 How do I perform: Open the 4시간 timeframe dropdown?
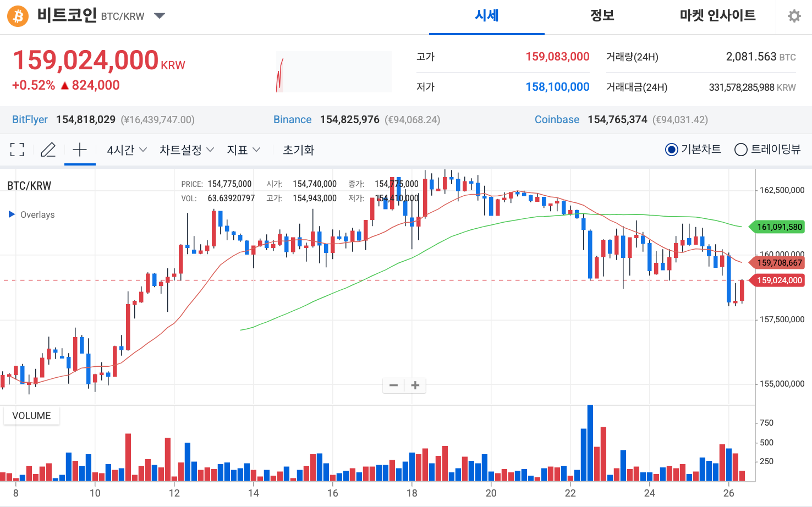click(x=126, y=149)
